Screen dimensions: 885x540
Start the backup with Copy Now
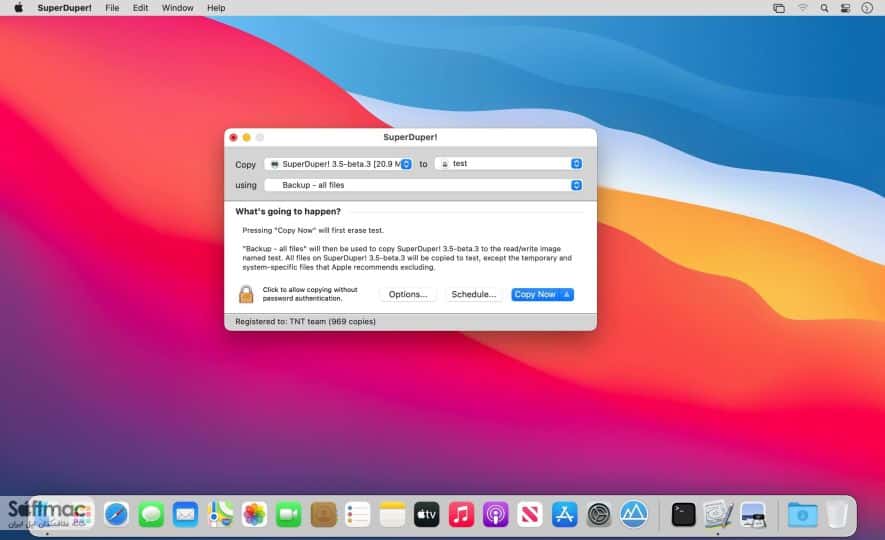(x=542, y=294)
